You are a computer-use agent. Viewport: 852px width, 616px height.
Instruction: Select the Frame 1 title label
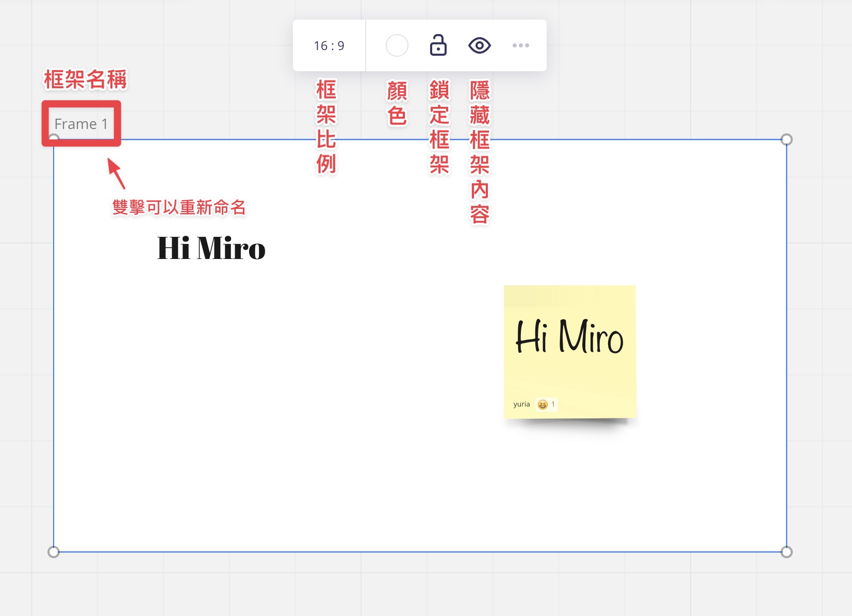tap(81, 124)
